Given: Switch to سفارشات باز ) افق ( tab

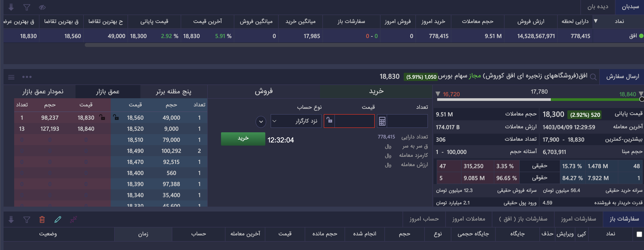Looking at the screenshot, I should click(x=523, y=219).
